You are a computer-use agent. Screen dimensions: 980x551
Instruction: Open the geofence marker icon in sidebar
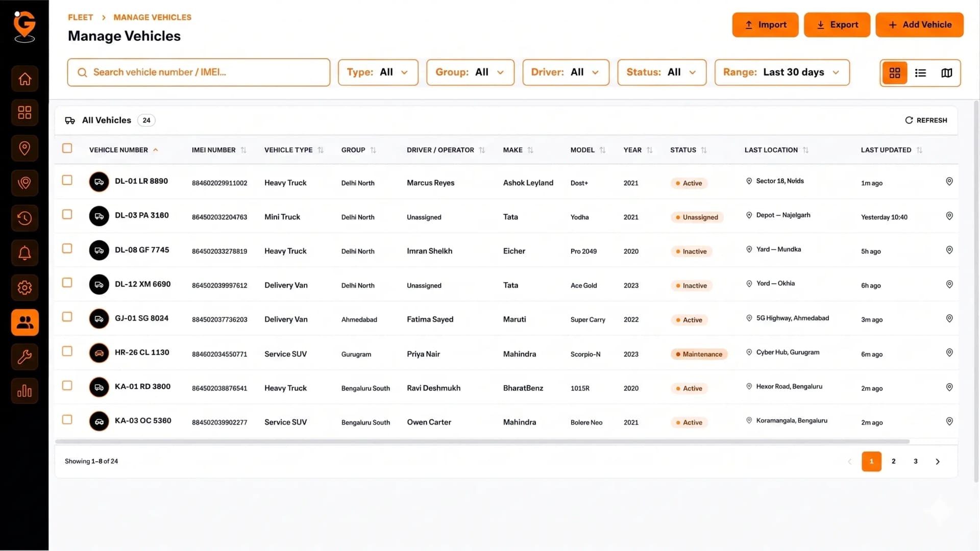[24, 183]
